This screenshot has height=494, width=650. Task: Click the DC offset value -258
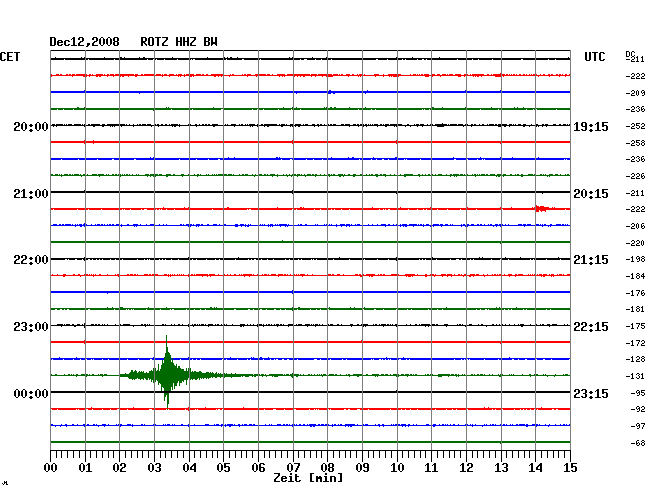point(635,143)
